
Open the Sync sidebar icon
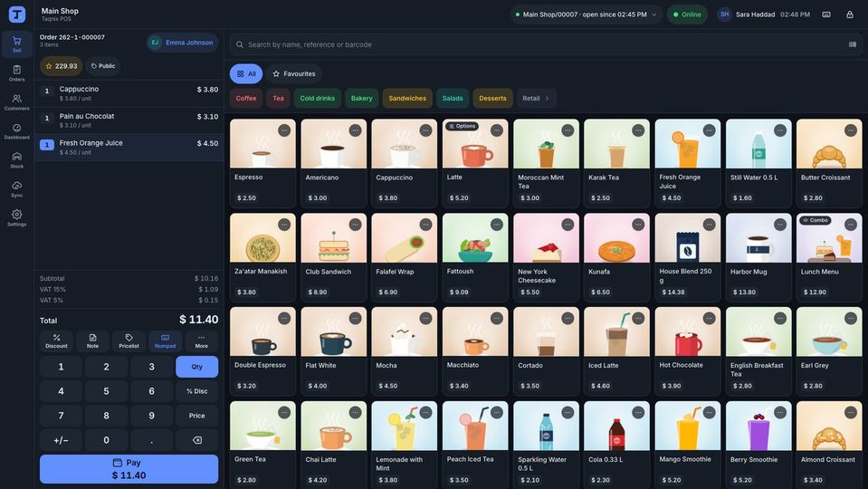tap(16, 189)
